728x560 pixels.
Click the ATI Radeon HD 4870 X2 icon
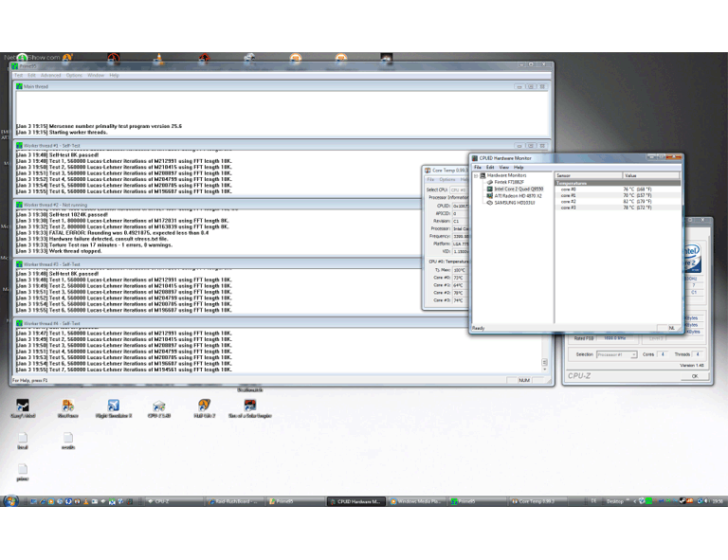(x=489, y=195)
